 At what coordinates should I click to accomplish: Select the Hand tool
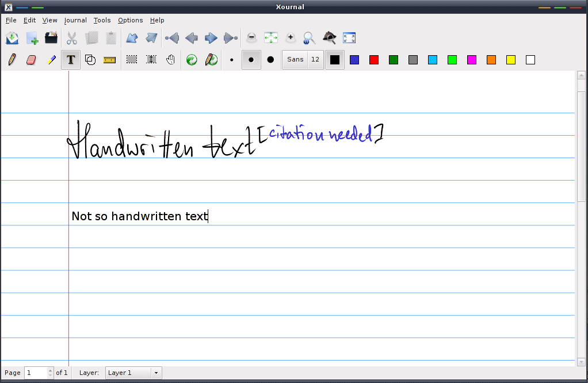click(x=170, y=59)
